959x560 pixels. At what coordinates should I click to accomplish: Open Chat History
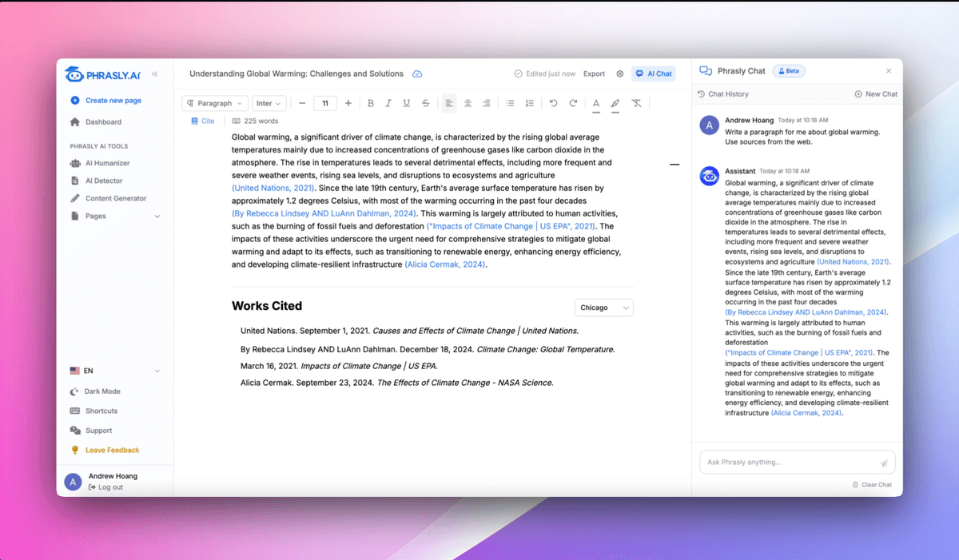point(723,94)
